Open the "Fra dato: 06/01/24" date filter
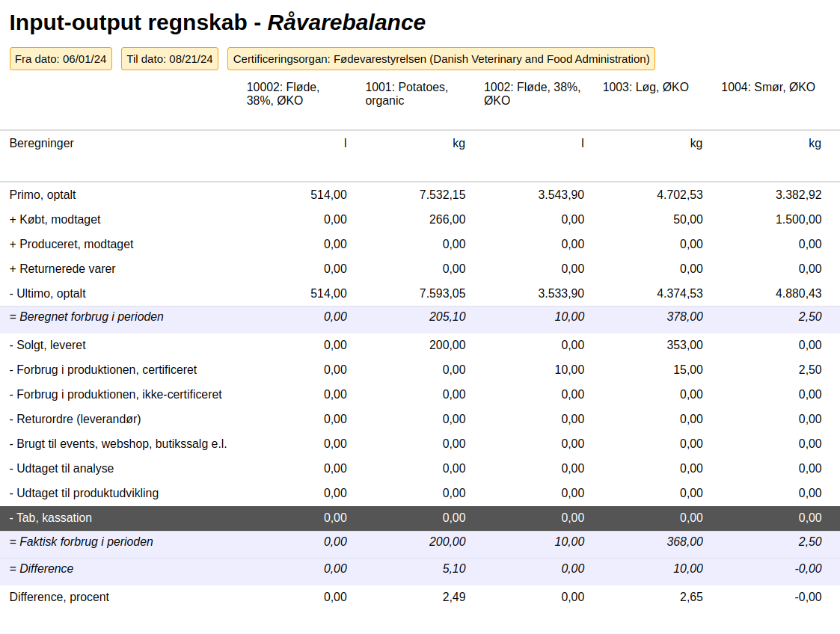 [61, 58]
